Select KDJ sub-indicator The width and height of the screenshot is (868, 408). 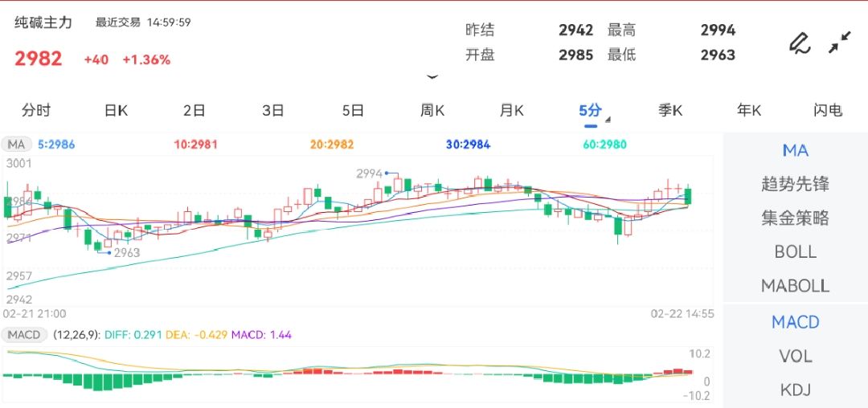pos(796,390)
